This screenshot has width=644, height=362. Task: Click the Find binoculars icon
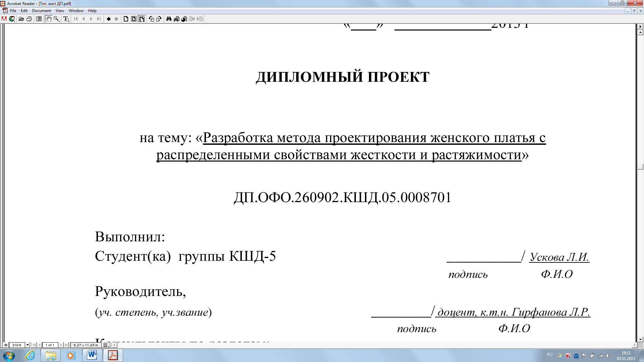[169, 19]
